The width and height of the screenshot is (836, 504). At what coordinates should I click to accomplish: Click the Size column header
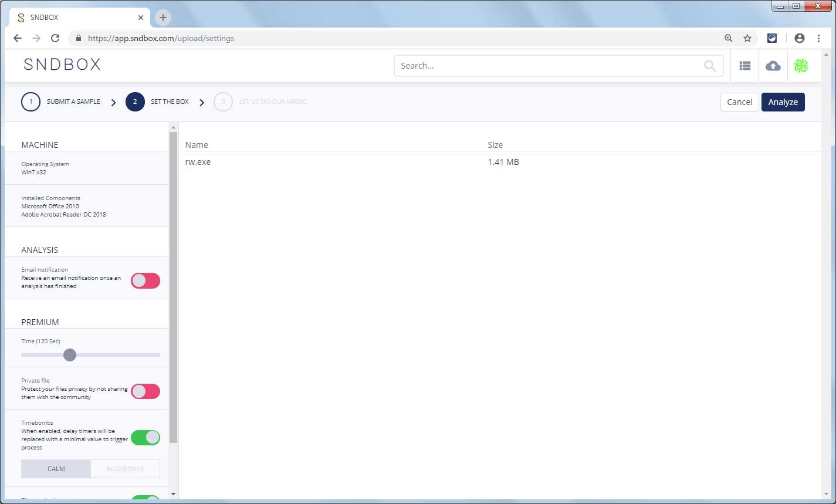[495, 145]
